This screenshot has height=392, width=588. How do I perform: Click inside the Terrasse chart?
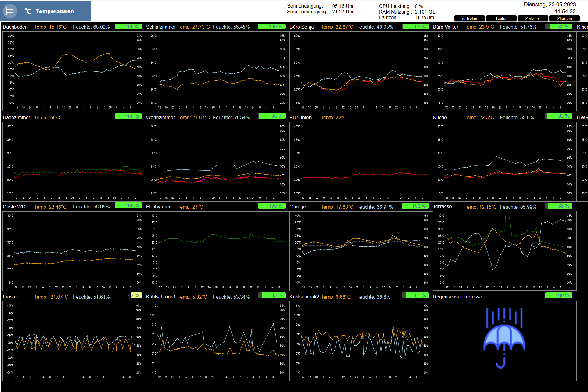[x=504, y=251]
